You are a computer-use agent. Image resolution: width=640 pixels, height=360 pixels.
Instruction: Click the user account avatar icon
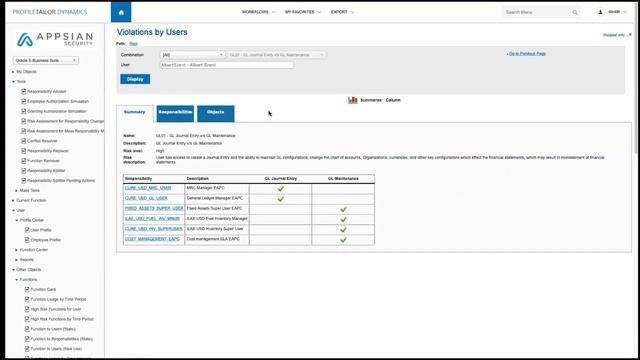600,12
